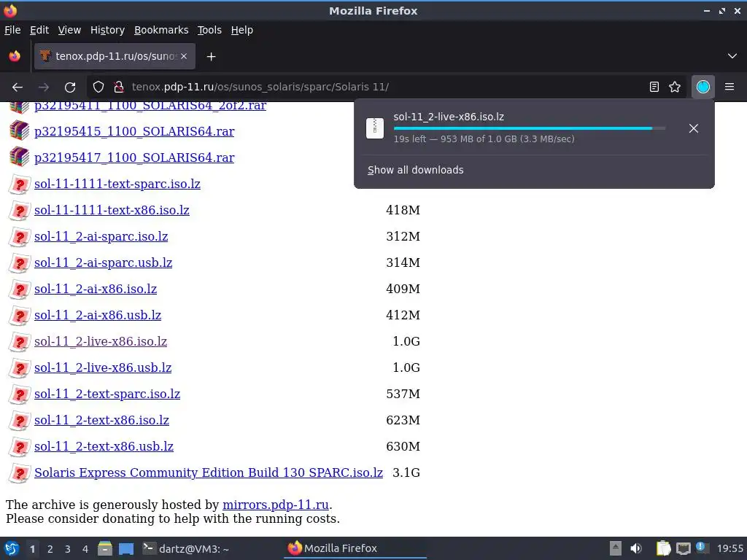Open the volume control in the system tray
Viewport: 747px width, 560px height.
(636, 548)
